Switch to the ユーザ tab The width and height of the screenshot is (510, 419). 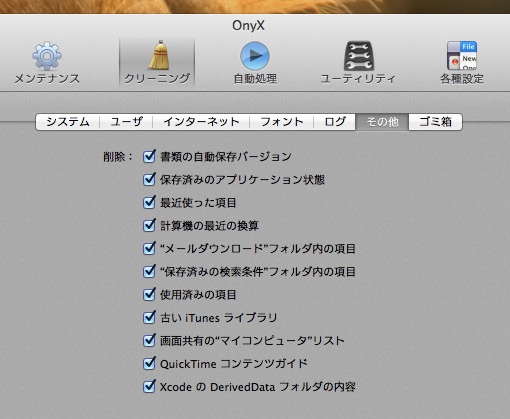(126, 122)
